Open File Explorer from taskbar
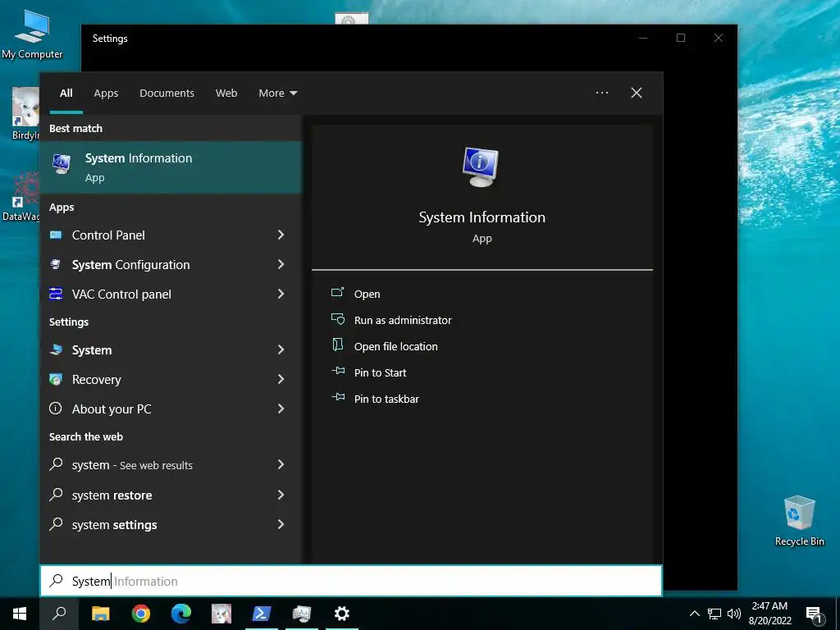The height and width of the screenshot is (630, 840). [x=100, y=614]
